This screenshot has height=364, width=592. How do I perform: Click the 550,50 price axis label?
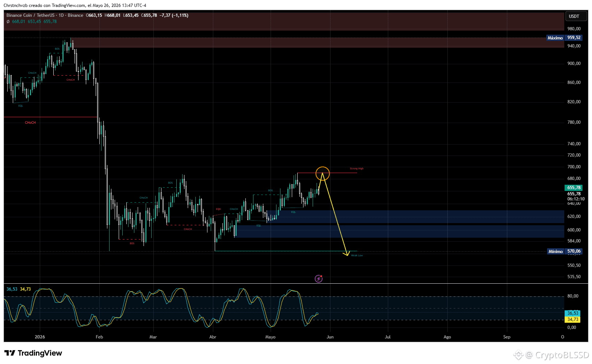pyautogui.click(x=574, y=265)
